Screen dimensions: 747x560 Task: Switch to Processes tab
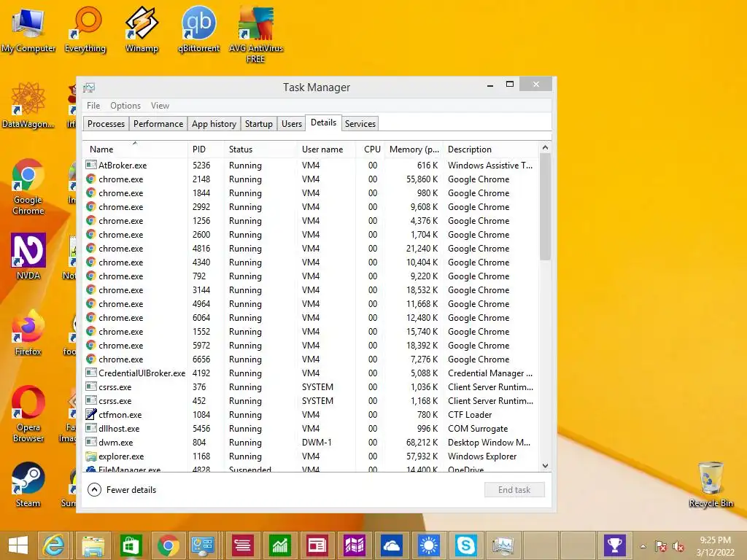click(x=106, y=124)
